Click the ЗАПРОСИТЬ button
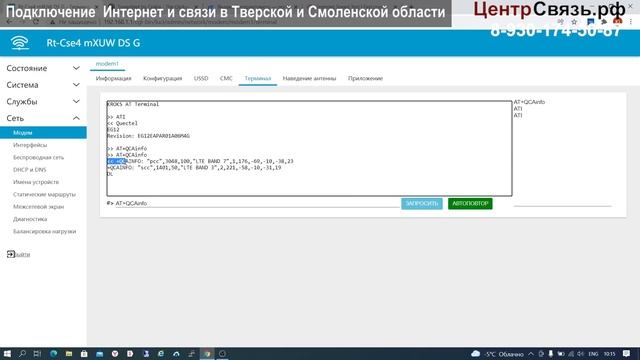This screenshot has height=360, width=640. click(422, 203)
